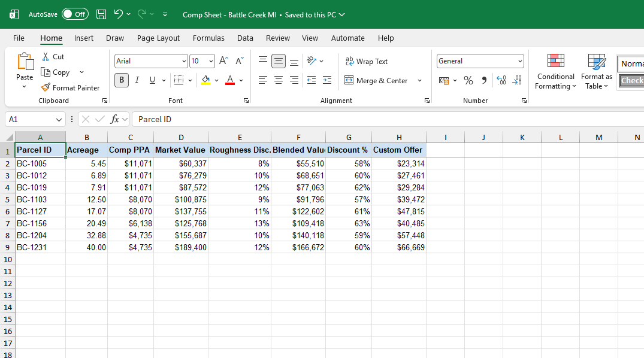Click Decrease Font Size icon
The height and width of the screenshot is (358, 644).
(240, 60)
